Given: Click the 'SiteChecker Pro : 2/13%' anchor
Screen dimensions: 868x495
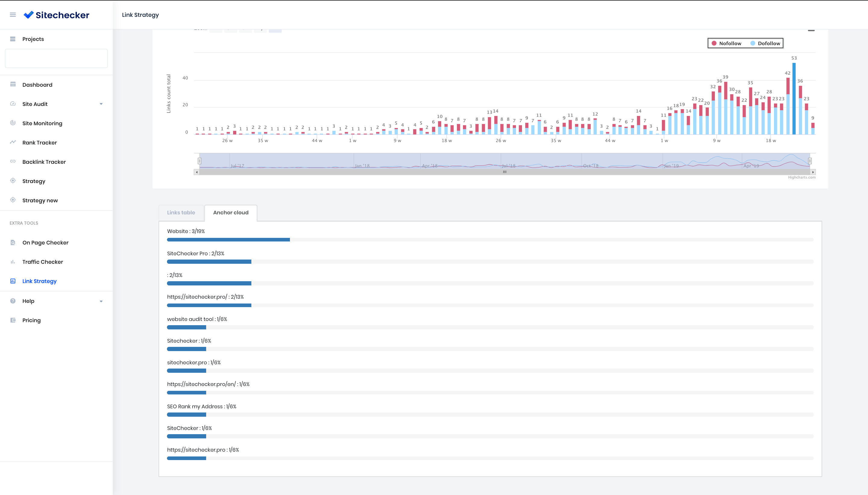Looking at the screenshot, I should [196, 254].
